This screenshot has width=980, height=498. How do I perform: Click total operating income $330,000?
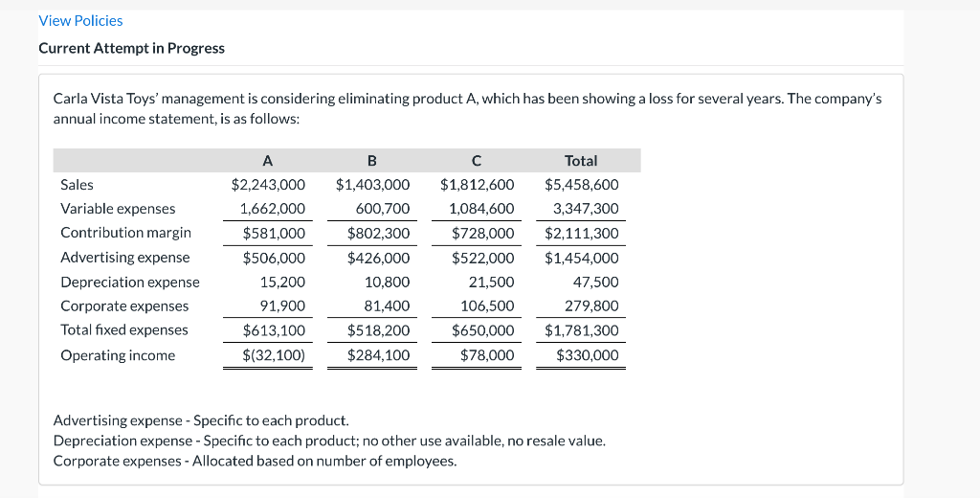coord(587,355)
